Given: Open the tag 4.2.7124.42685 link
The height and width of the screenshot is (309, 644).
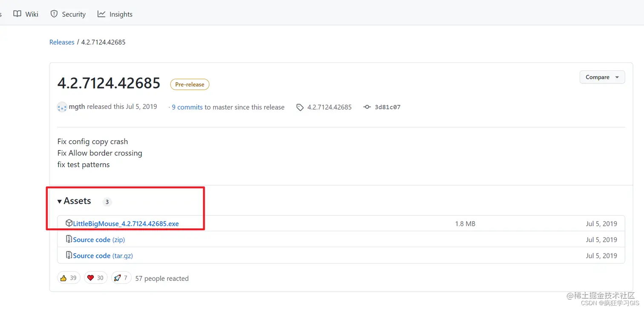Looking at the screenshot, I should pos(330,107).
